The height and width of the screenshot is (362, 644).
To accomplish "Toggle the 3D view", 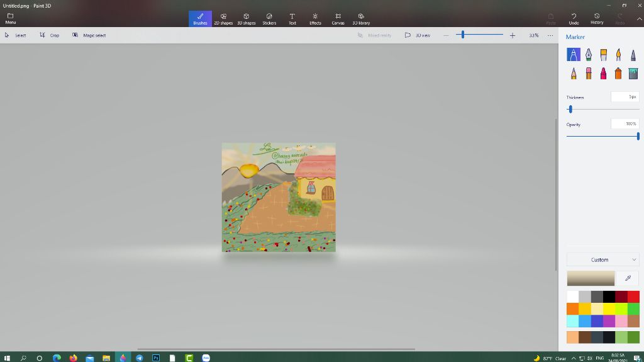I will pos(418,35).
